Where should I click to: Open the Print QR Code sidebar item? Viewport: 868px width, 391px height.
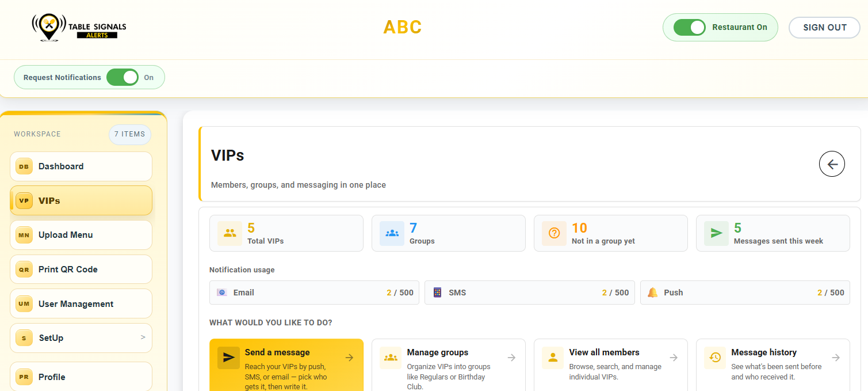coord(81,269)
